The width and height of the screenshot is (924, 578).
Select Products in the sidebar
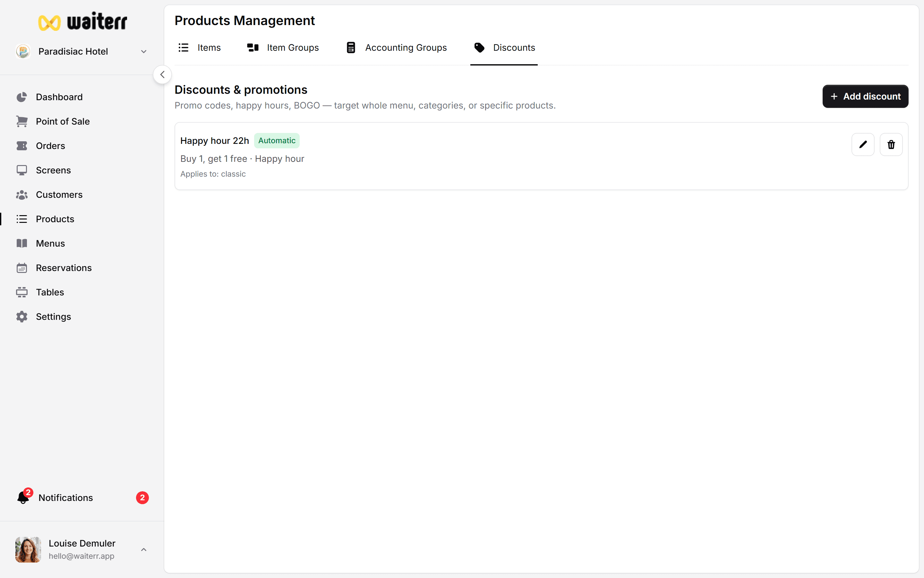click(x=55, y=219)
